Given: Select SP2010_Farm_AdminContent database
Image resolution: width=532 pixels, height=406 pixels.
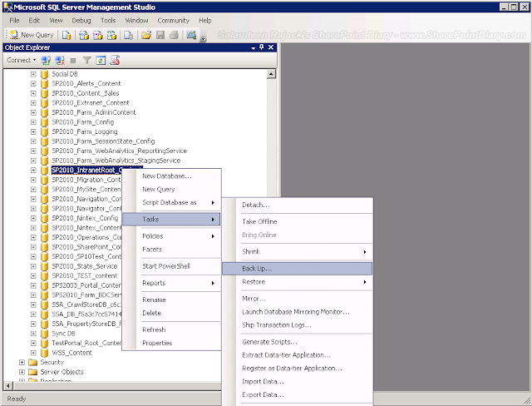Looking at the screenshot, I should click(94, 112).
